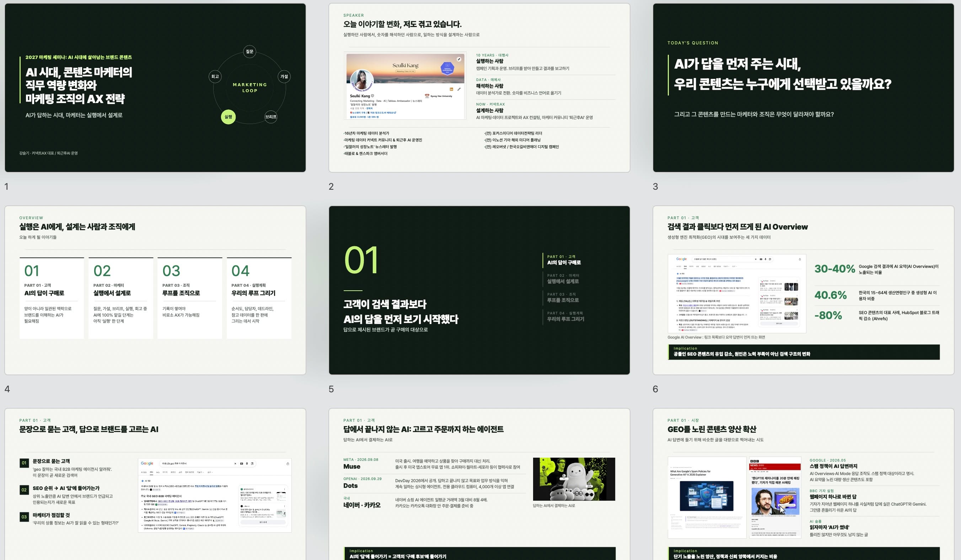
Task: Click the '04' card '우리의 루프 그리기' in Overview
Action: point(259,298)
